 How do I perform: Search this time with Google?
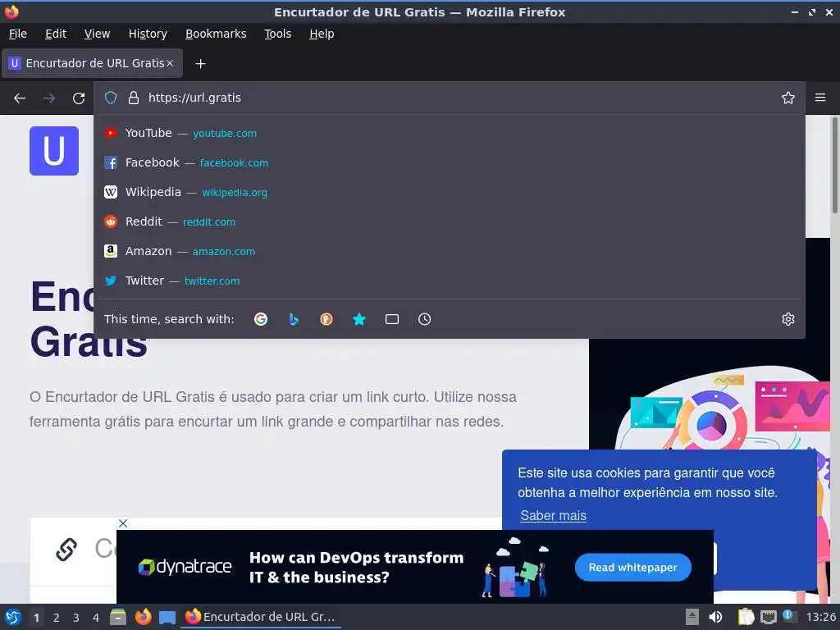[x=261, y=319]
